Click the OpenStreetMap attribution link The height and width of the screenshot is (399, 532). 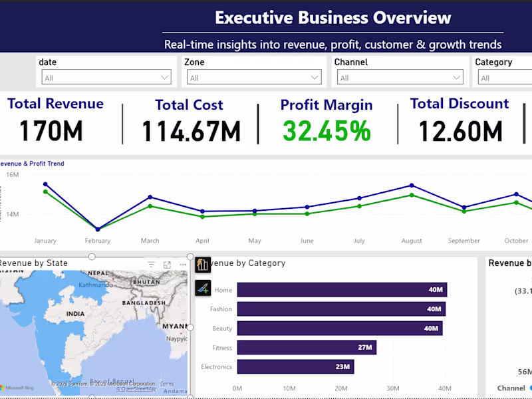point(136,388)
